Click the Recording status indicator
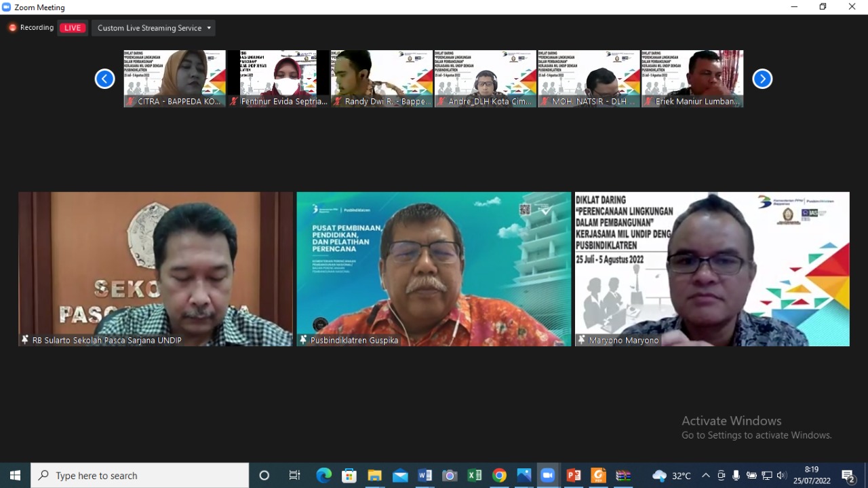Image resolution: width=868 pixels, height=488 pixels. [x=31, y=28]
